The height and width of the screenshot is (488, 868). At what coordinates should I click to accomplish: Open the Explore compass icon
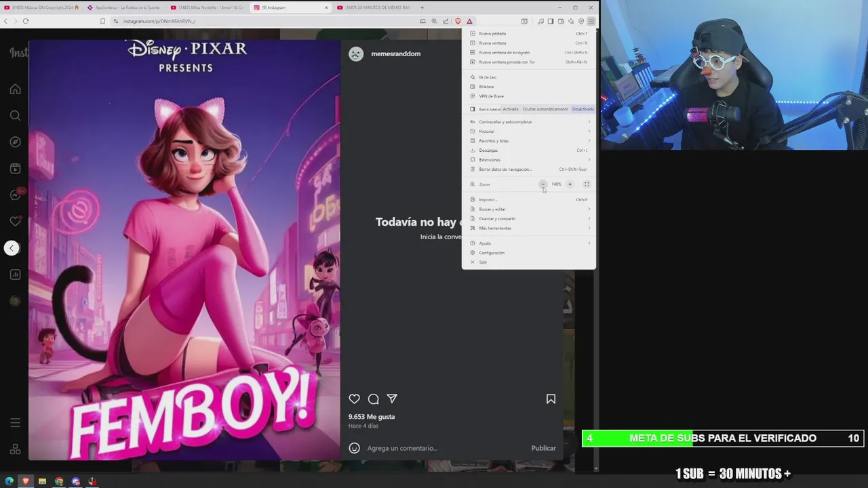click(x=15, y=142)
